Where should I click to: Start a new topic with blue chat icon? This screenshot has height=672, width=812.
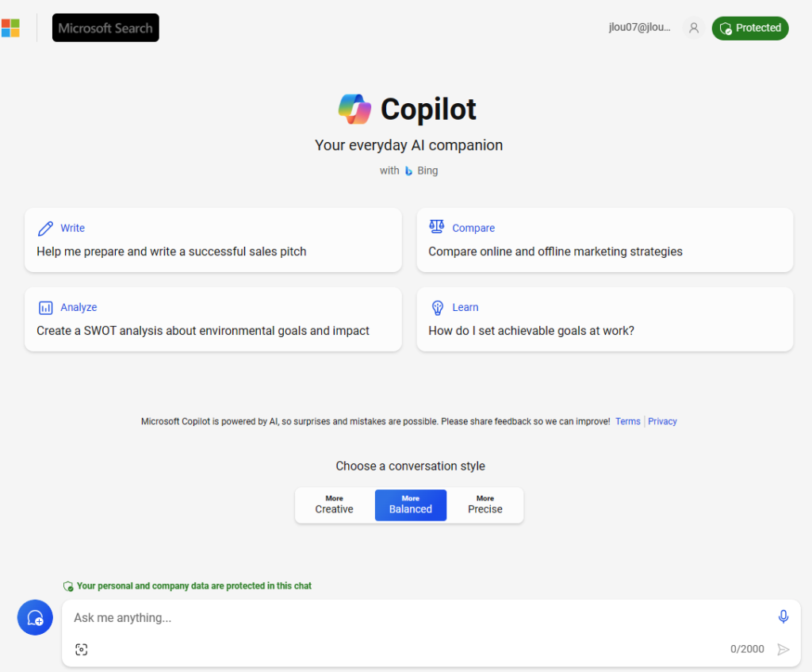click(x=35, y=617)
